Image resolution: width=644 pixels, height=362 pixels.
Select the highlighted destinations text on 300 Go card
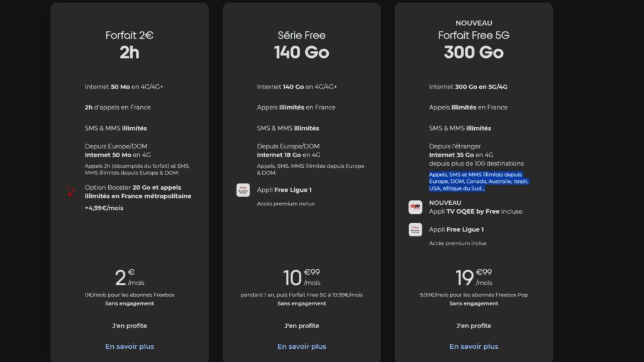tap(475, 181)
